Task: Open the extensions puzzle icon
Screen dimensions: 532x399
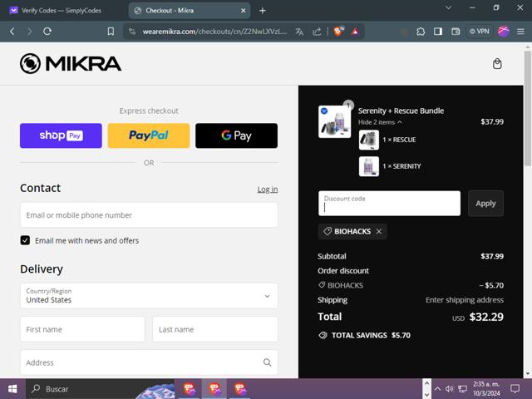Action: [421, 32]
